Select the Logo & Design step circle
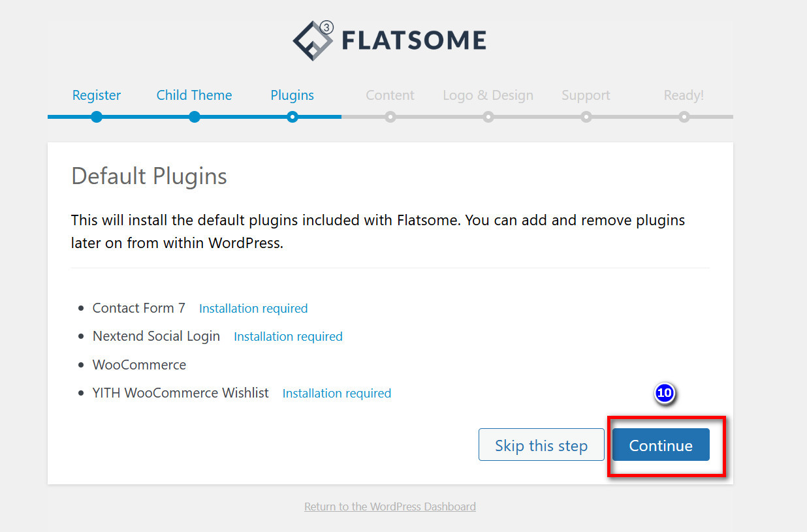Viewport: 807px width, 532px height. point(488,117)
